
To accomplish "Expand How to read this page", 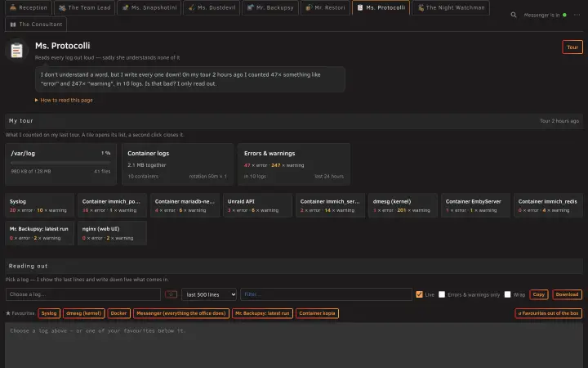I will click(64, 101).
